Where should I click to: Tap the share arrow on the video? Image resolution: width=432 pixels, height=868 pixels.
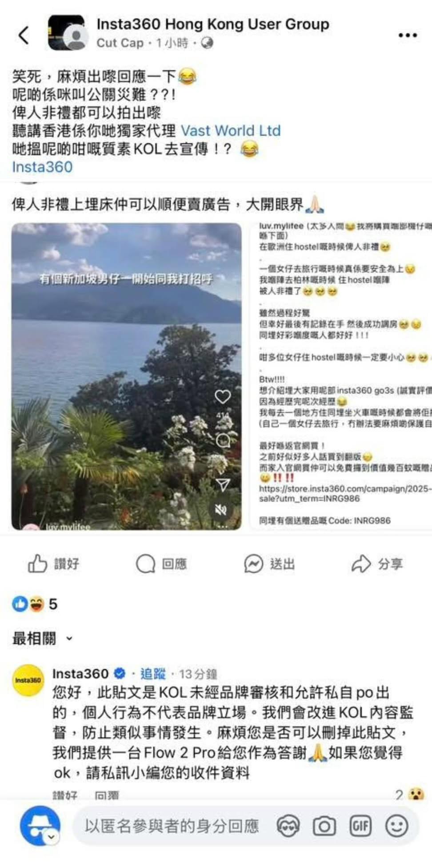tap(223, 484)
